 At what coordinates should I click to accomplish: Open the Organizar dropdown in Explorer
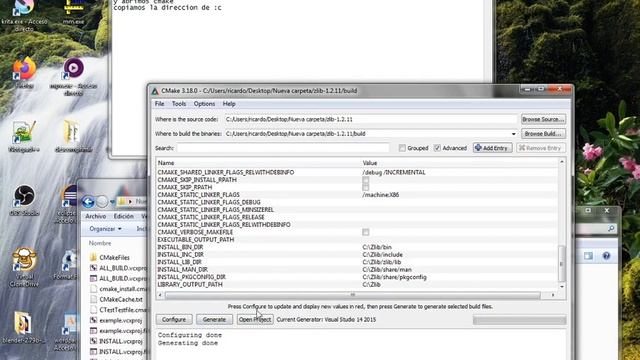pyautogui.click(x=106, y=229)
